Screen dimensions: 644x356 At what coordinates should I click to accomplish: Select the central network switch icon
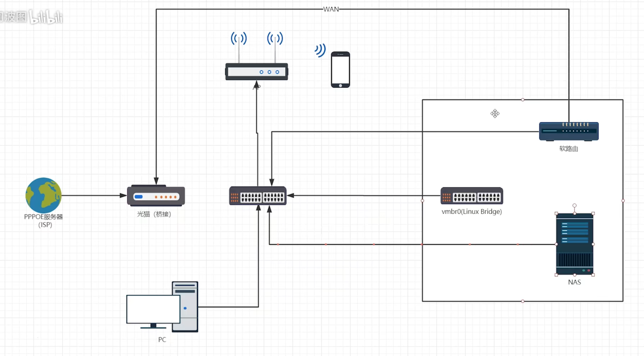point(258,196)
